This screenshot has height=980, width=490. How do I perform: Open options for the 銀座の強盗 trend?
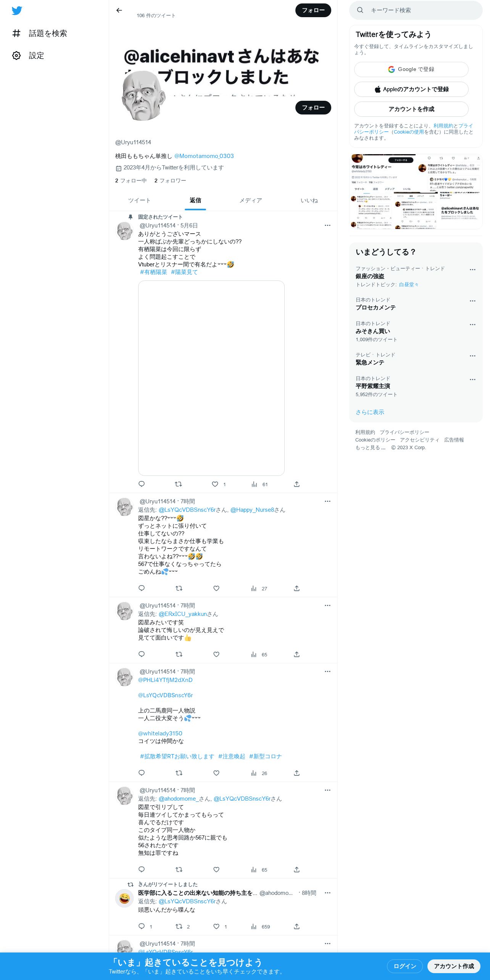tap(472, 269)
